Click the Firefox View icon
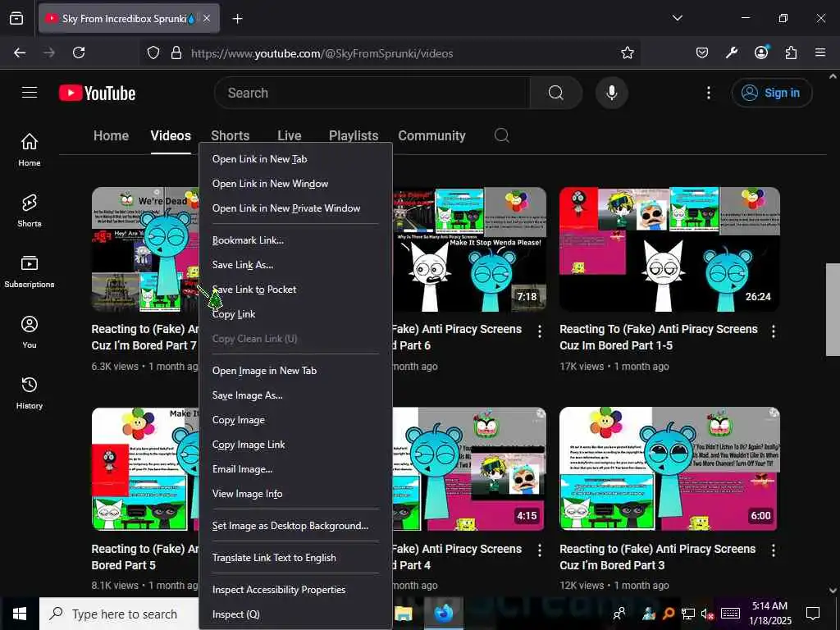 coord(16,18)
